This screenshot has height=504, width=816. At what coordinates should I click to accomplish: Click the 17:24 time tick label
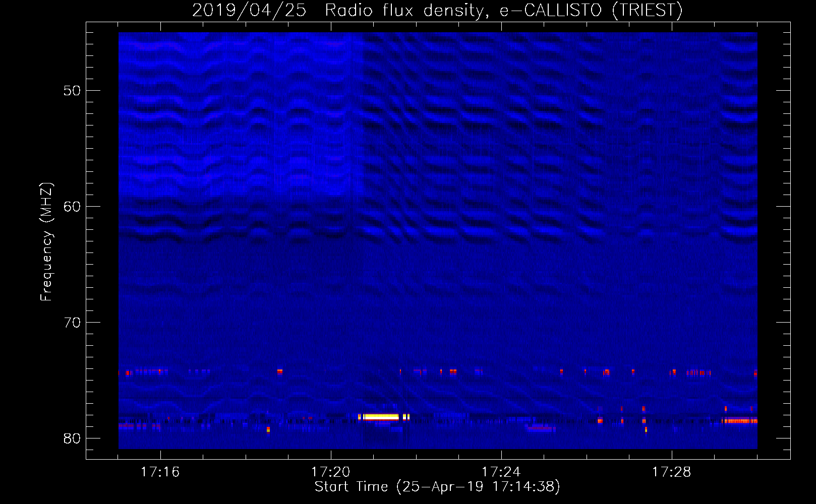tap(501, 472)
